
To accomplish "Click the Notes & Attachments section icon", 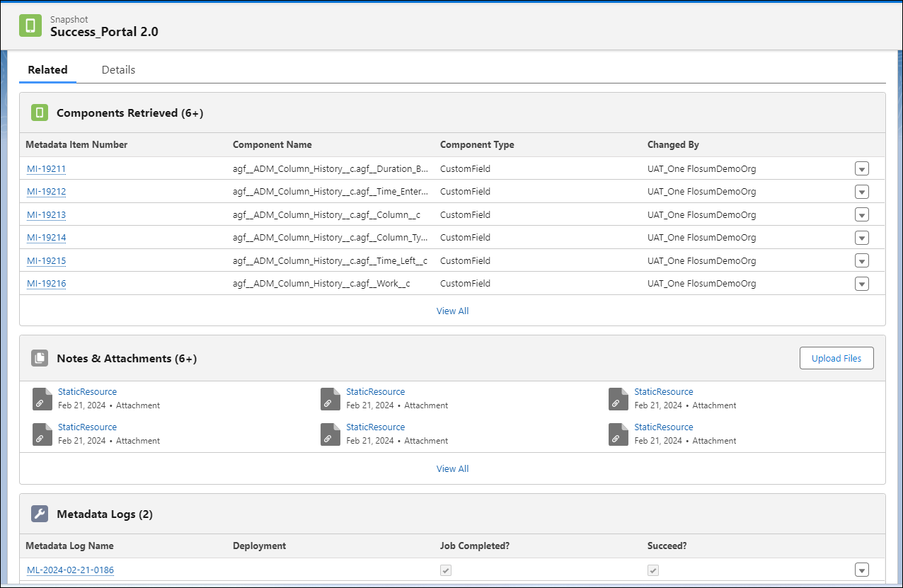I will point(40,358).
